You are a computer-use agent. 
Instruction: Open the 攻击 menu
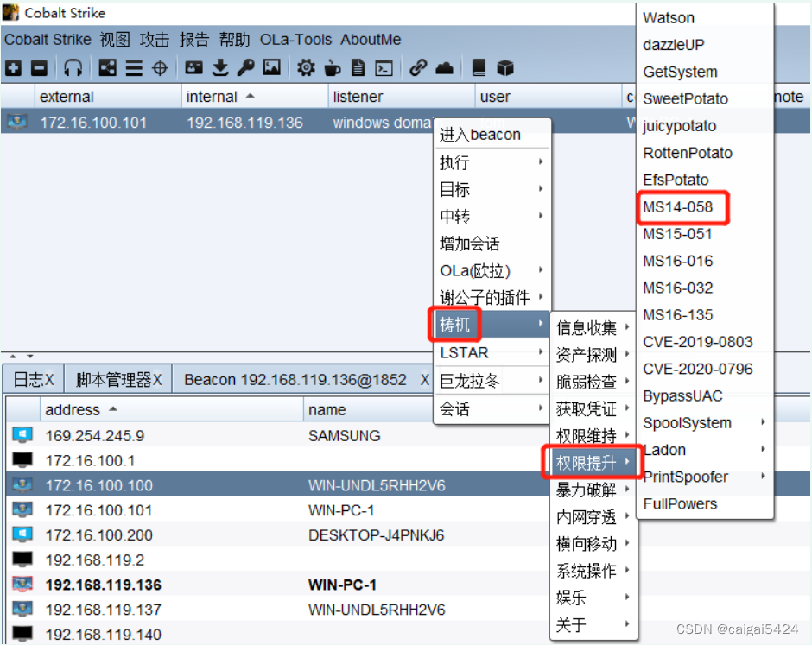155,40
